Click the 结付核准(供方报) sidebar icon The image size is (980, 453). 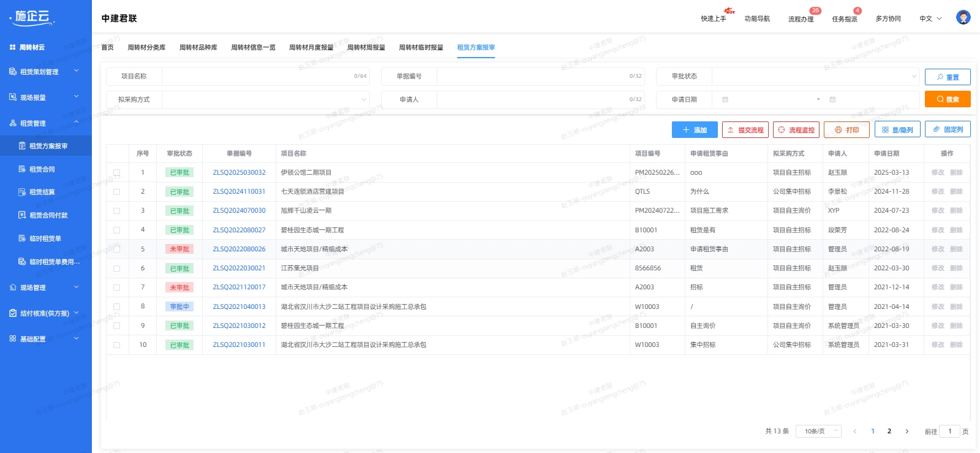[x=13, y=313]
